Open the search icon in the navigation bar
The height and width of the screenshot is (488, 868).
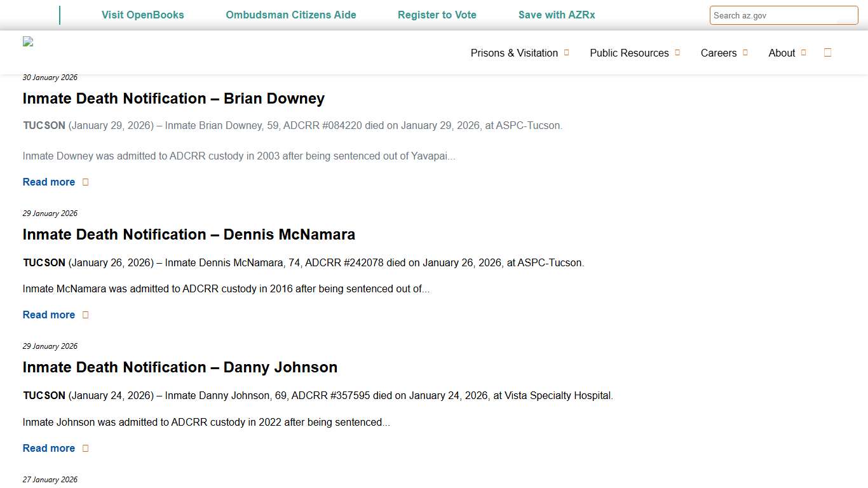(827, 53)
